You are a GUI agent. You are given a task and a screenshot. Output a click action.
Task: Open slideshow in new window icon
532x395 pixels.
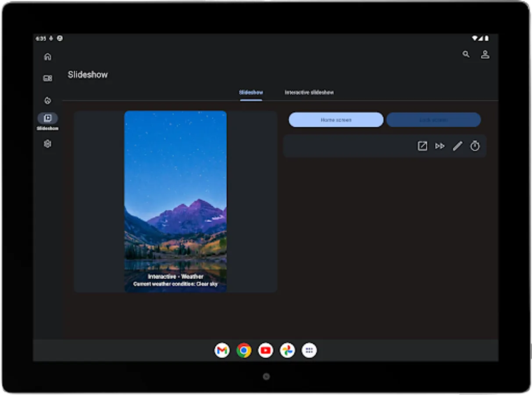pos(422,146)
